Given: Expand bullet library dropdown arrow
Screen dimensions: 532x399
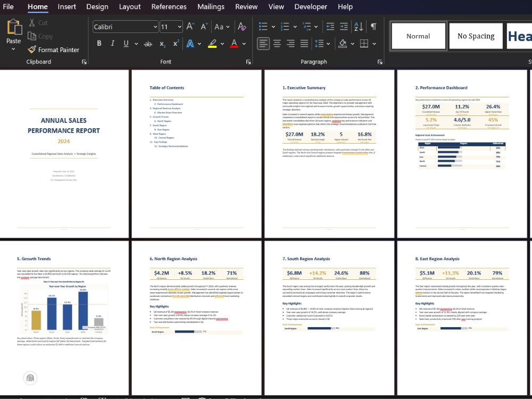Looking at the screenshot, I should 273,27.
